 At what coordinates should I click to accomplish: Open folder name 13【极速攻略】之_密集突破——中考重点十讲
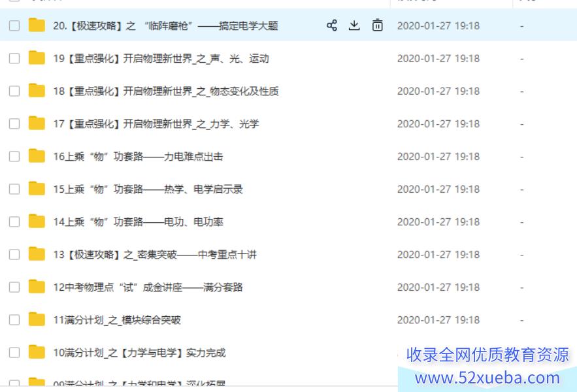(x=155, y=254)
